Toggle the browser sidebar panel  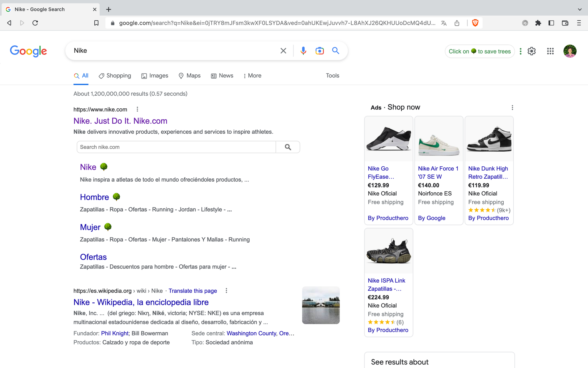coord(551,23)
